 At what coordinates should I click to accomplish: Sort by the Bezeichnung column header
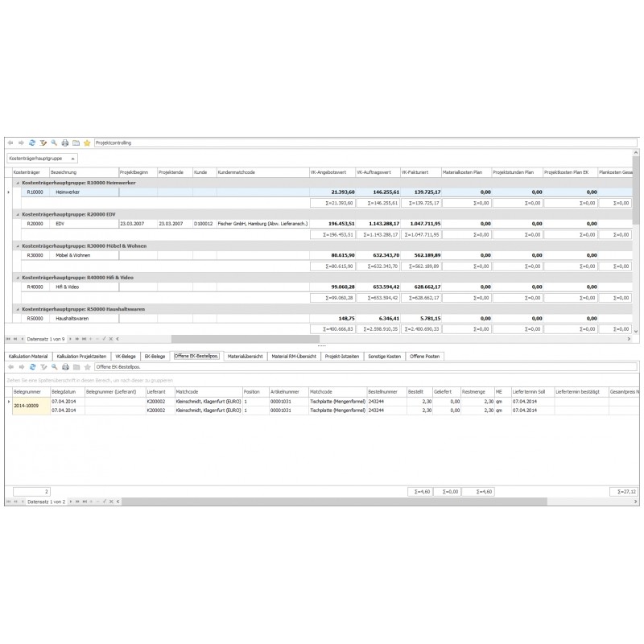coord(84,172)
